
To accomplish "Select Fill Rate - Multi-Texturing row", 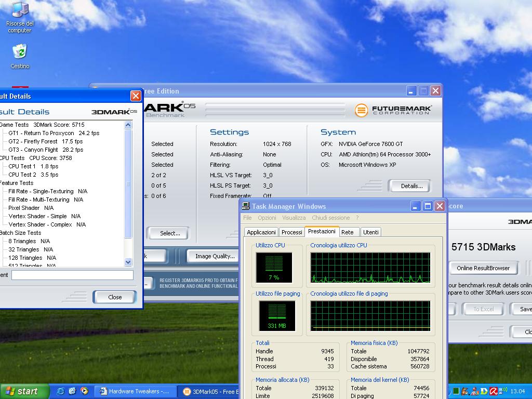I will (x=46, y=199).
